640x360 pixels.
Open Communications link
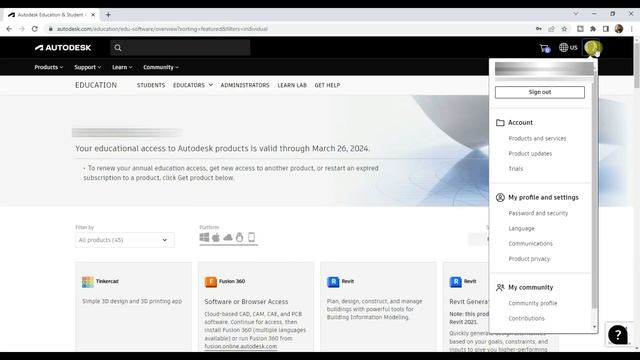click(530, 244)
